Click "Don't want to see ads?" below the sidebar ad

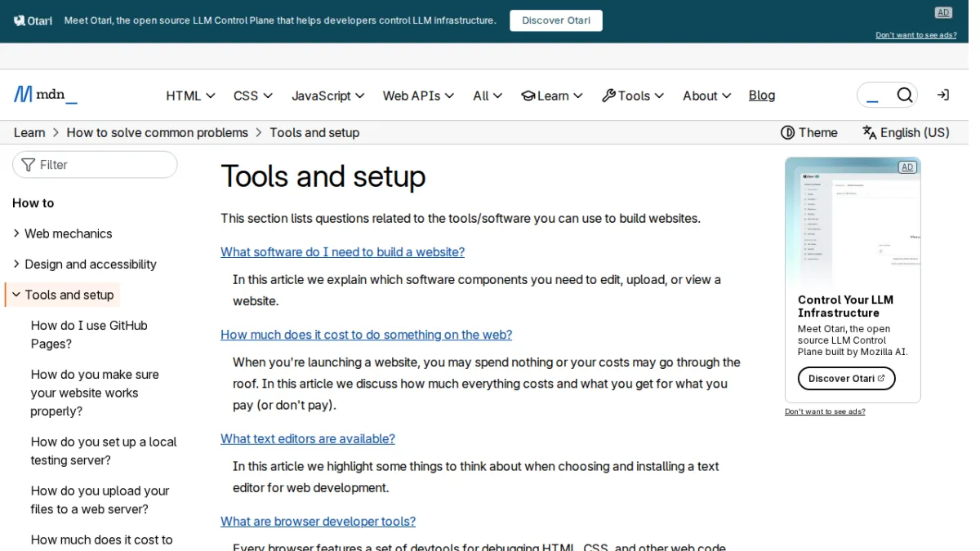point(825,411)
